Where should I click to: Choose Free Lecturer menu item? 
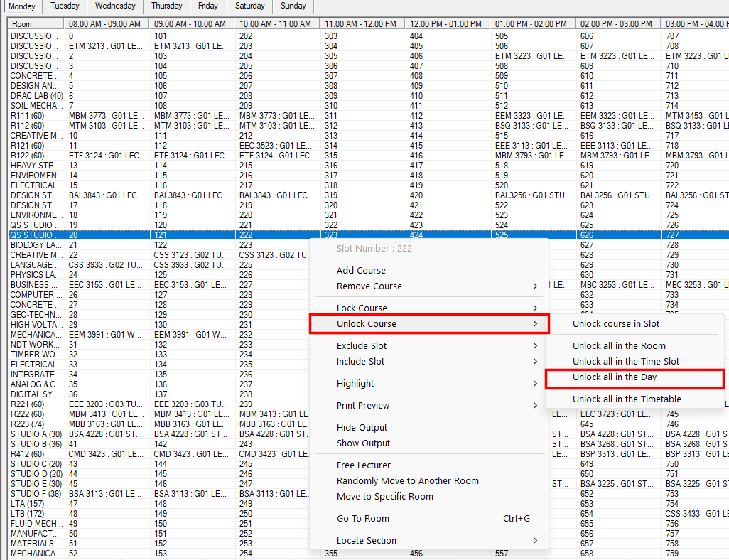tap(364, 465)
